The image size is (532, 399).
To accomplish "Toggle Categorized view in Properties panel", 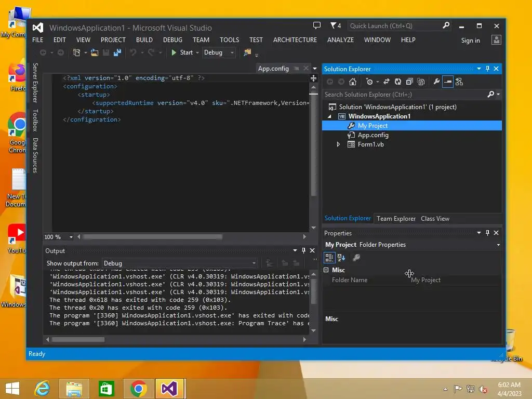I will click(329, 258).
